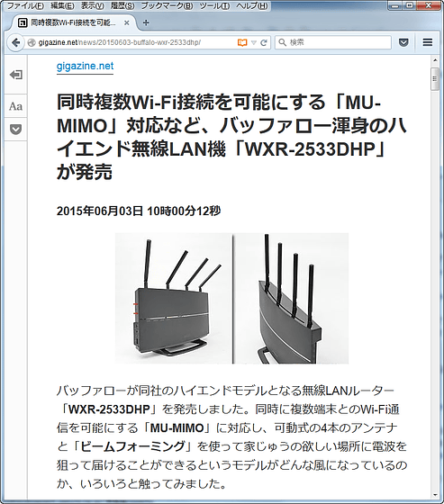Open the 表示 menu
The height and width of the screenshot is (504, 444).
point(93,5)
